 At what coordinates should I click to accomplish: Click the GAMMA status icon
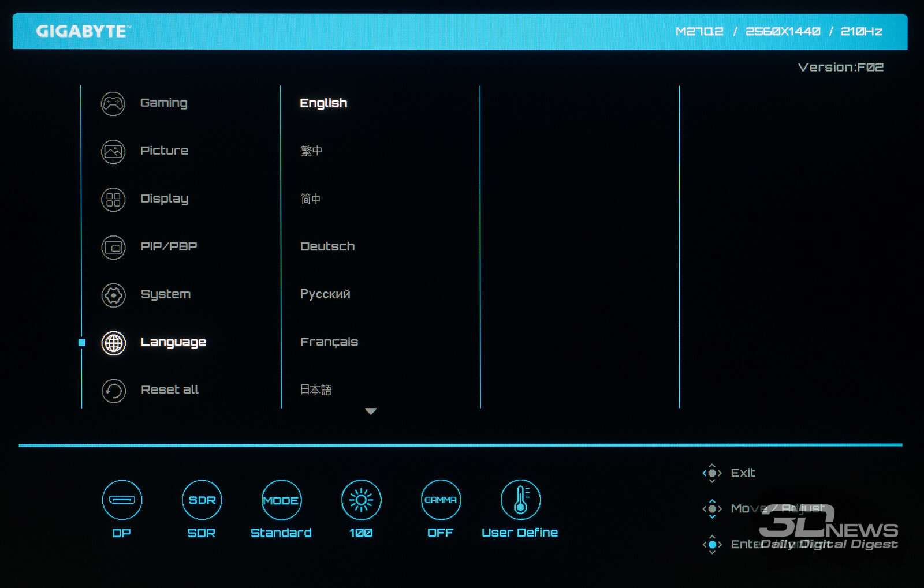[x=441, y=500]
